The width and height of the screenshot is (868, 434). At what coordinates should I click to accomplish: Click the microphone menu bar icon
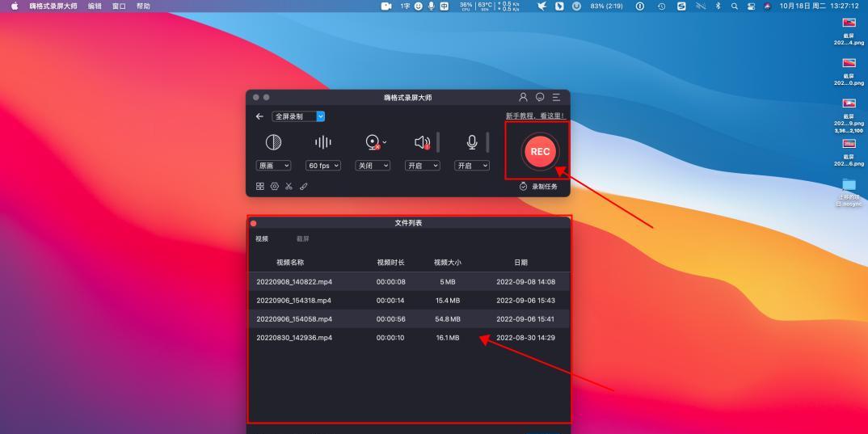pos(432,6)
